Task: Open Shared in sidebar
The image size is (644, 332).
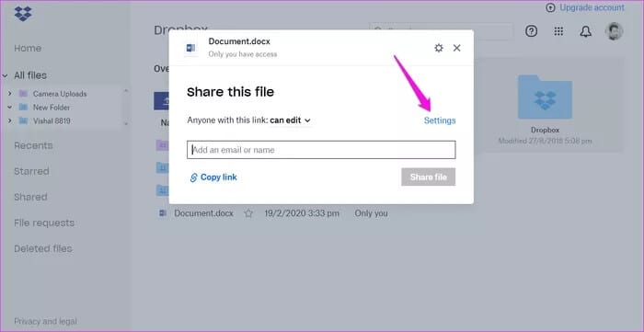Action: 30,197
